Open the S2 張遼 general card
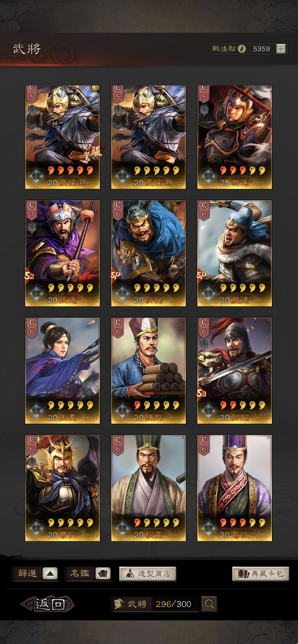298x644 pixels. [x=62, y=253]
